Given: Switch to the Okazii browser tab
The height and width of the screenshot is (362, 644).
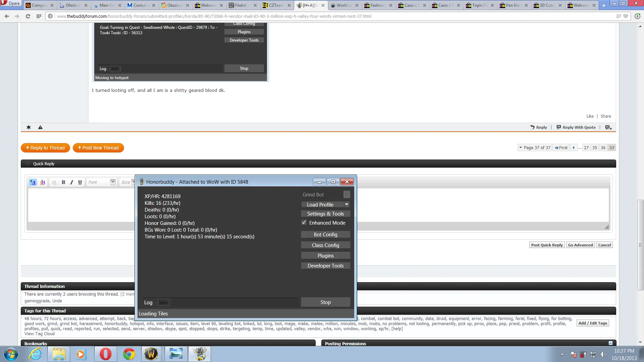Looking at the screenshot, I should click(175, 5).
